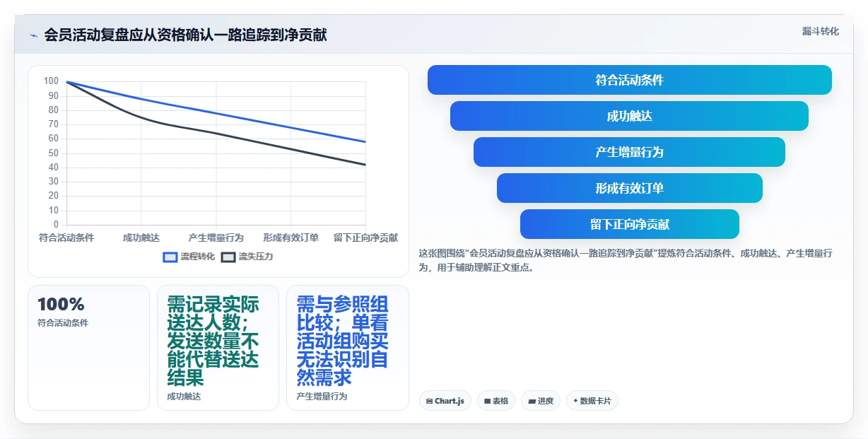Click the lightning icon beside the title
This screenshot has height=439, width=868.
tap(33, 35)
